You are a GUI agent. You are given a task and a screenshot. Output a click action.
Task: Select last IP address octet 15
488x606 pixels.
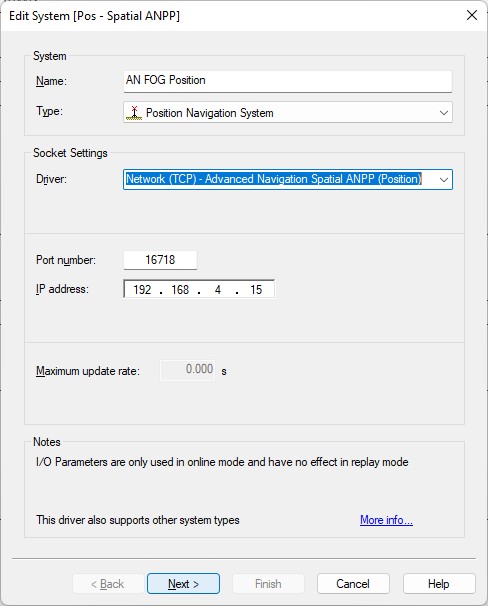click(256, 289)
